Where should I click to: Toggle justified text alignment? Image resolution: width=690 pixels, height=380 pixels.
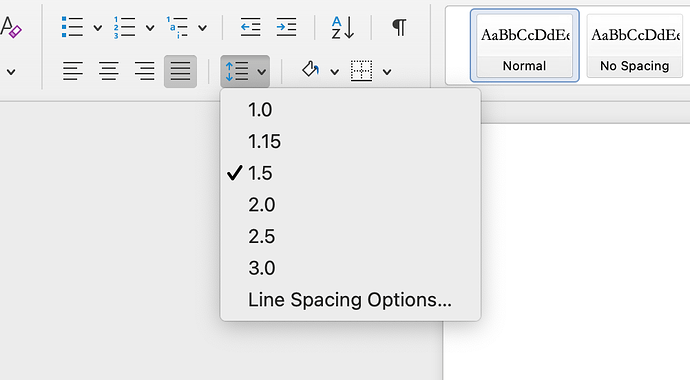(180, 71)
